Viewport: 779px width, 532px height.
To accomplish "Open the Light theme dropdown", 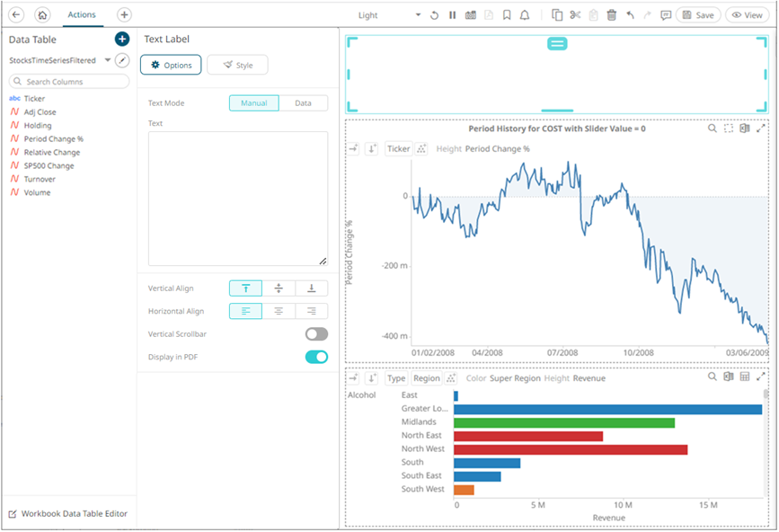I will (x=389, y=15).
